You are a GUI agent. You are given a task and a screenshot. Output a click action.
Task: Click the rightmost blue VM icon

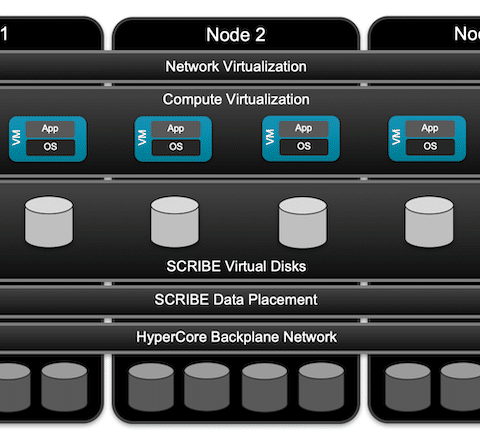[x=427, y=139]
